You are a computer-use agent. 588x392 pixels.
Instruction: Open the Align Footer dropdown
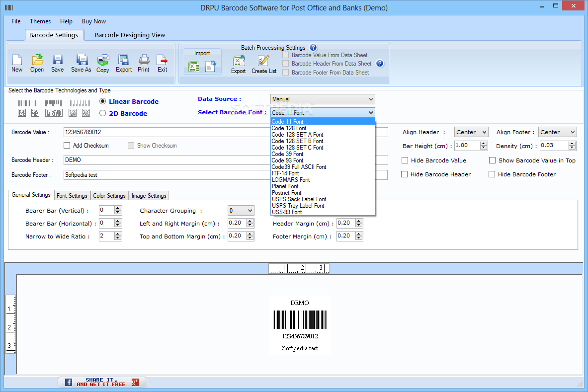pyautogui.click(x=558, y=132)
